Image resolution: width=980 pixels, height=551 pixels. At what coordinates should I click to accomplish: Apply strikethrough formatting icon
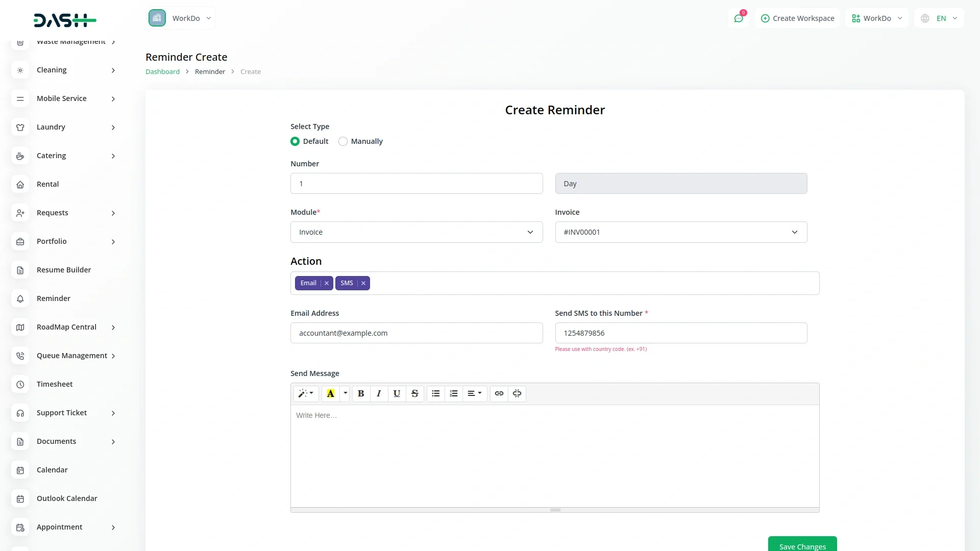click(414, 393)
